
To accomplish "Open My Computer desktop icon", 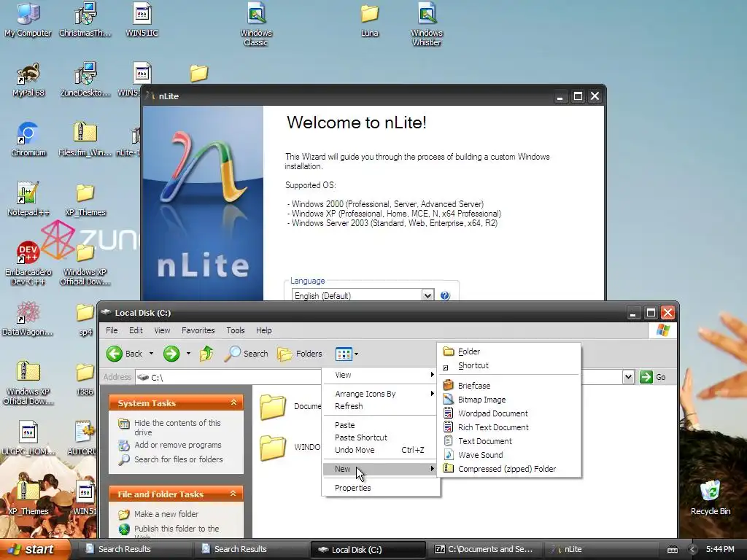I will coord(28,20).
